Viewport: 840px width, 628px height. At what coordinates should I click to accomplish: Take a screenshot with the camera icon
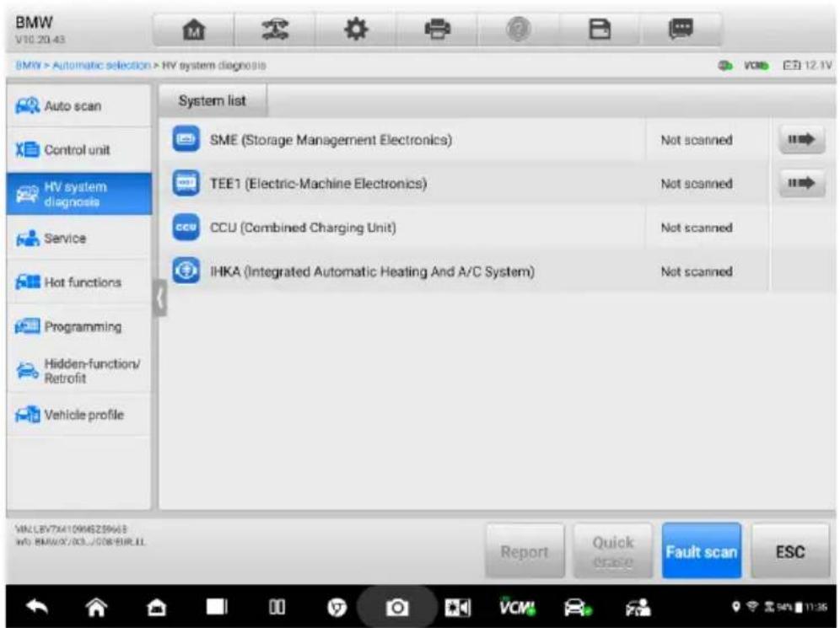[397, 607]
